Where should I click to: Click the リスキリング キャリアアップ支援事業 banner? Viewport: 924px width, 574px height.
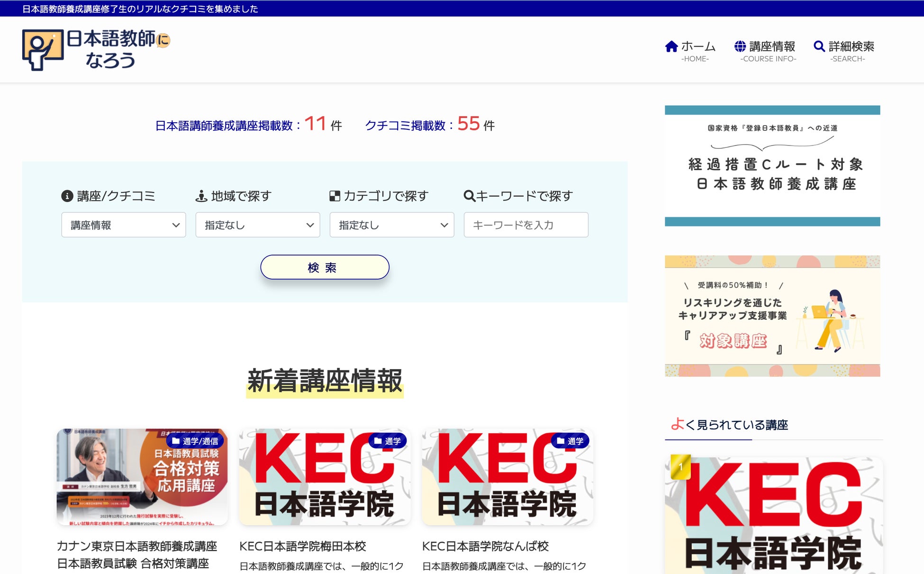(772, 316)
